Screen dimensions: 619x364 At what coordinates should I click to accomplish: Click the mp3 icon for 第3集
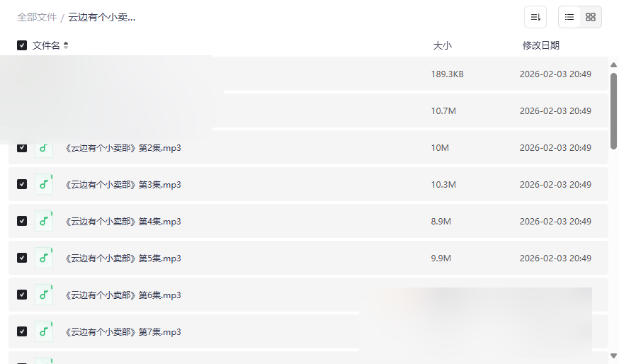[x=44, y=184]
